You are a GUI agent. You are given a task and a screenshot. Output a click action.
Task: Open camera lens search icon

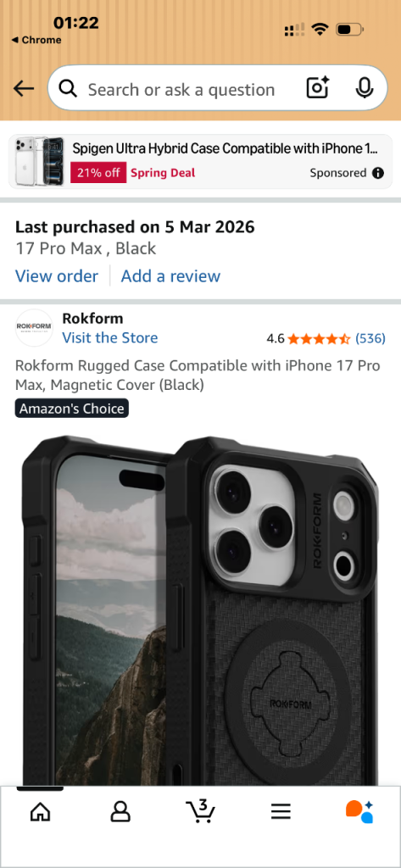click(x=317, y=88)
